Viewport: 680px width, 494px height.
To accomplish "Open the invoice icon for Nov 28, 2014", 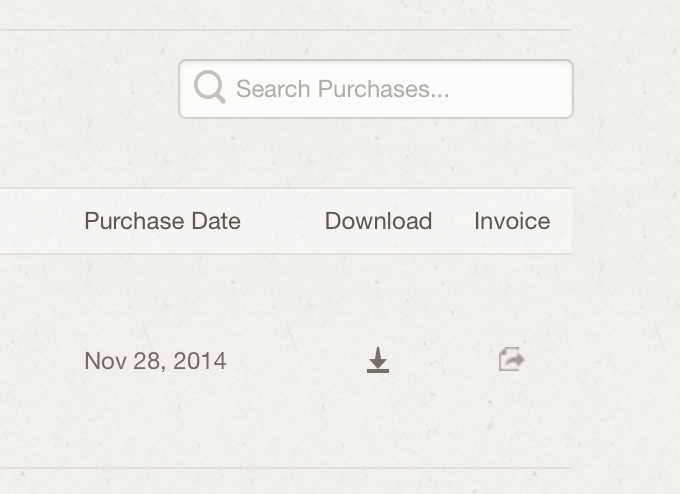I will pos(511,359).
